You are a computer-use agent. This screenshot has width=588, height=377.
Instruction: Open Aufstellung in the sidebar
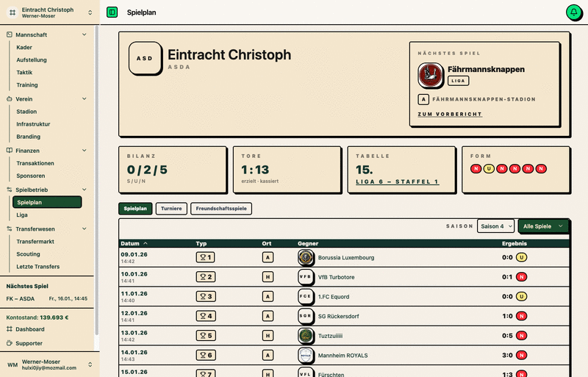tap(32, 60)
